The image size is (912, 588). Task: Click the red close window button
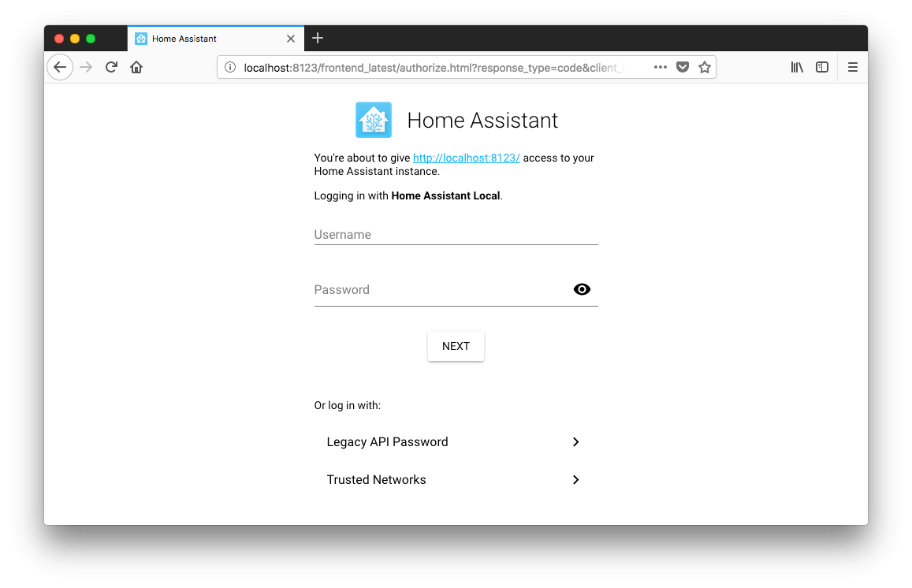point(59,39)
